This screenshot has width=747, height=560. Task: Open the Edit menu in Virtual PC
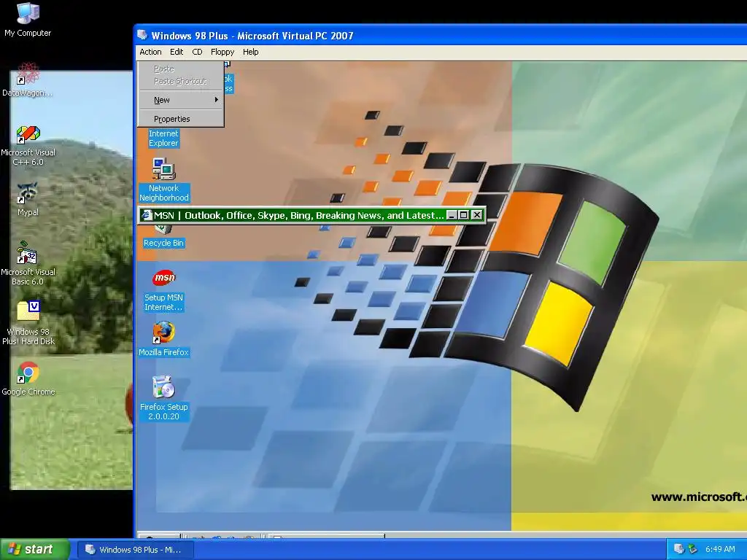(x=177, y=52)
